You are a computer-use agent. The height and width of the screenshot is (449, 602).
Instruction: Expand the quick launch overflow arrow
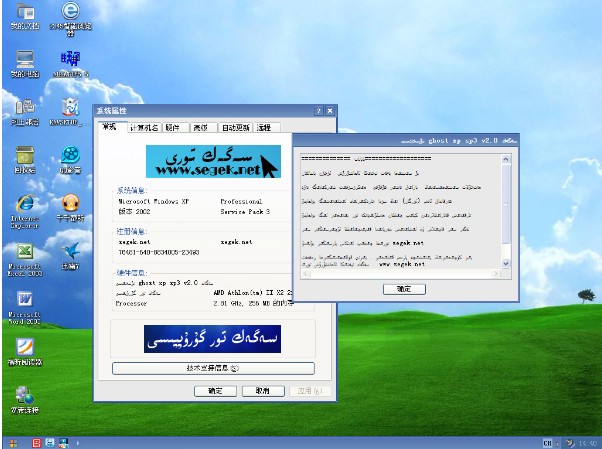point(78,443)
